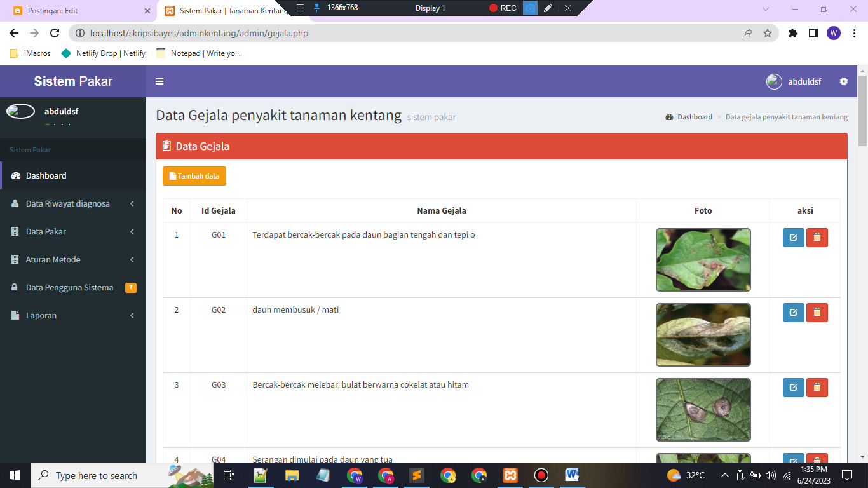The width and height of the screenshot is (868, 488).
Task: Click the page vertical scrollbar
Action: (x=862, y=111)
